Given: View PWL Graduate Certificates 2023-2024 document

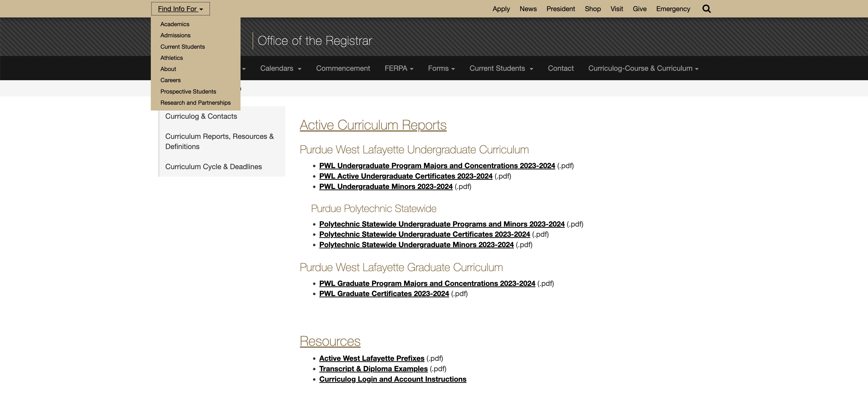Looking at the screenshot, I should pos(384,293).
